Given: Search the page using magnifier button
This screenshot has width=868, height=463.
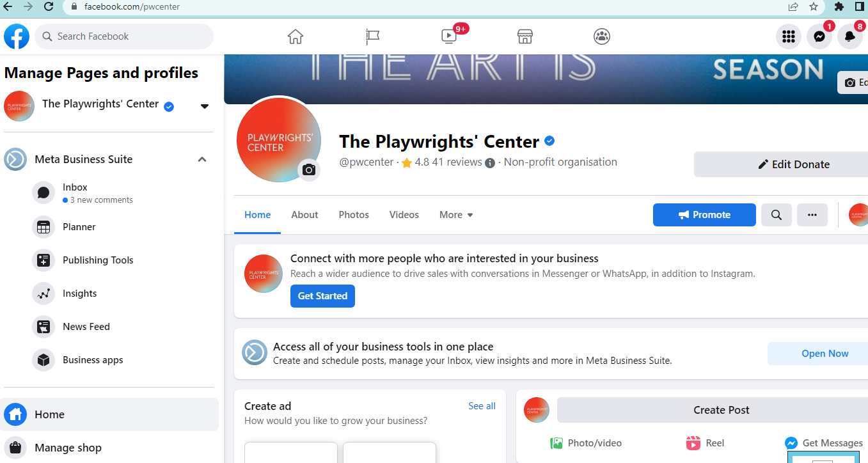Looking at the screenshot, I should click(x=777, y=215).
